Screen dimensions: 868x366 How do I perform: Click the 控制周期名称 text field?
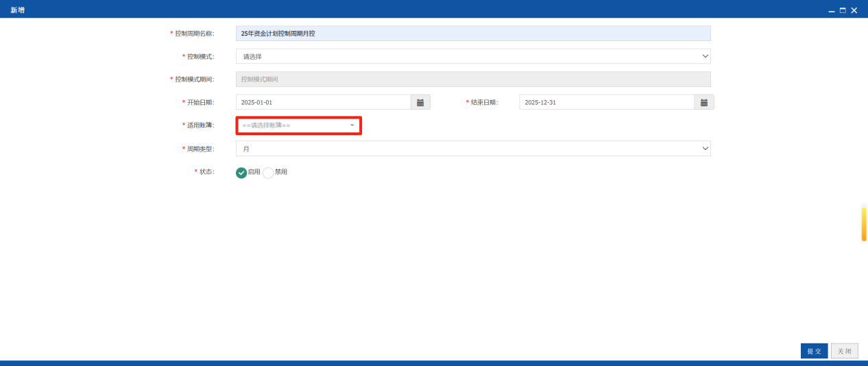(x=473, y=33)
